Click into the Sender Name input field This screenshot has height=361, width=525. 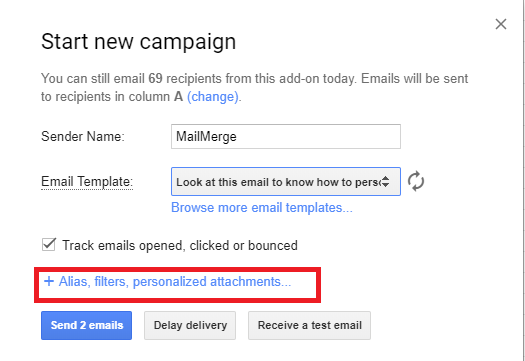(286, 136)
